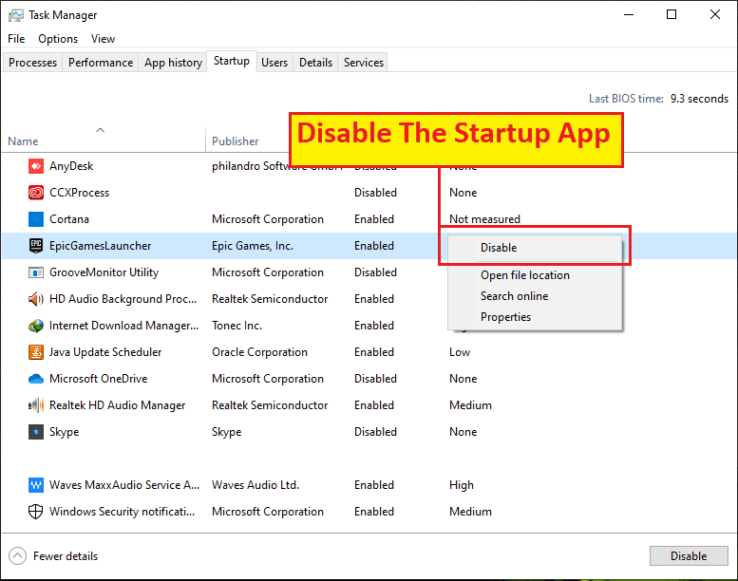Switch to the Performance tab
Viewport: 738px width, 581px height.
pos(100,63)
